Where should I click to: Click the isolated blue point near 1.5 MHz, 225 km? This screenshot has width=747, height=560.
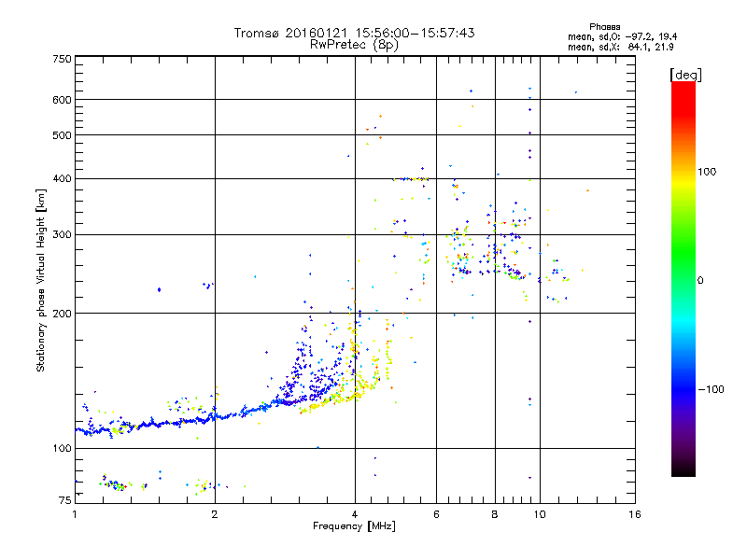point(159,289)
